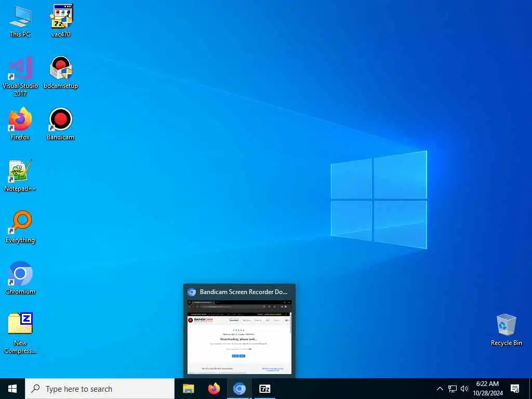532x399 pixels.
Task: Open the network status tray icon
Action: (453, 389)
